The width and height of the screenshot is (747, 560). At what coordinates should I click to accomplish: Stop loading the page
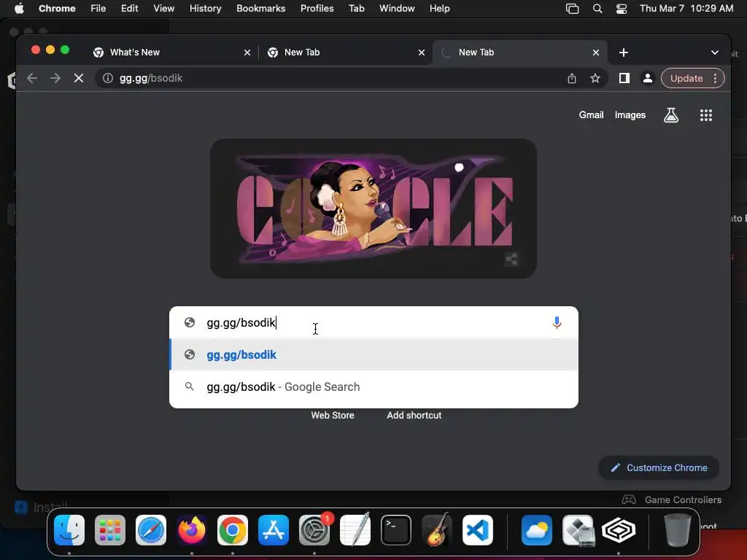tap(79, 78)
